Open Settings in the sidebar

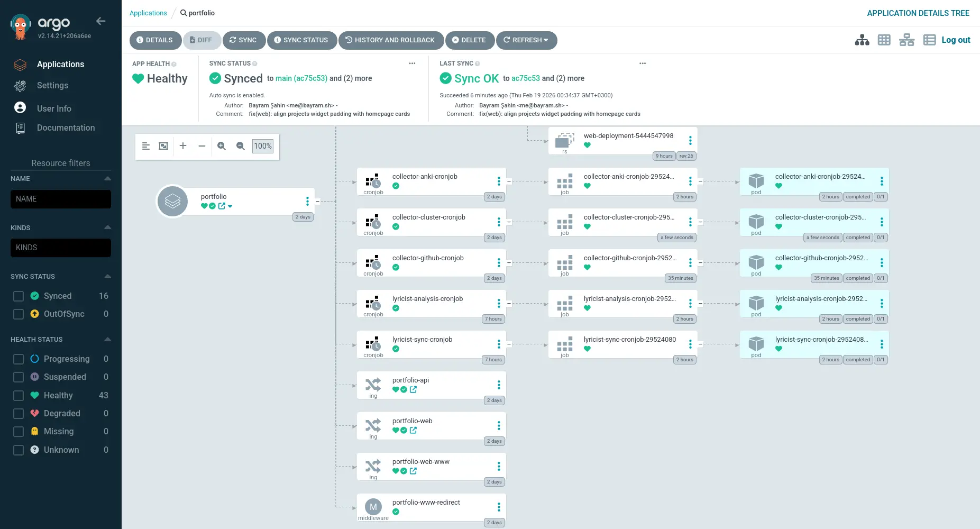click(52, 86)
